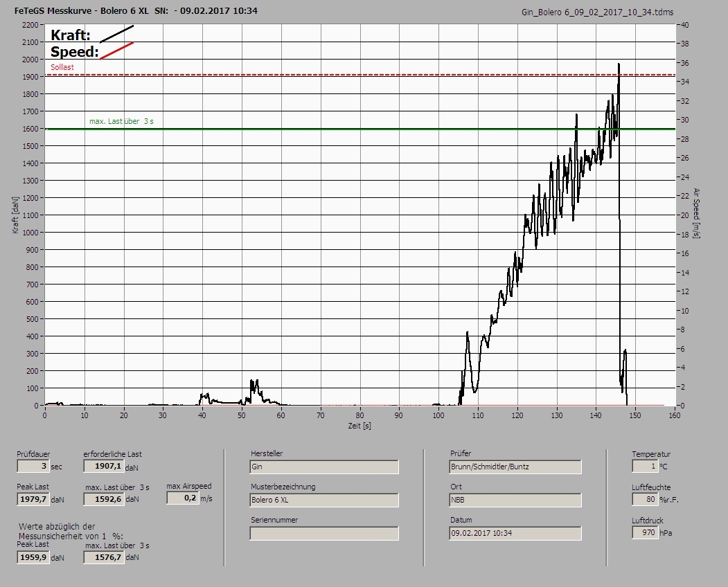Click the Temperatur value field
This screenshot has height=587, width=728.
pos(644,466)
